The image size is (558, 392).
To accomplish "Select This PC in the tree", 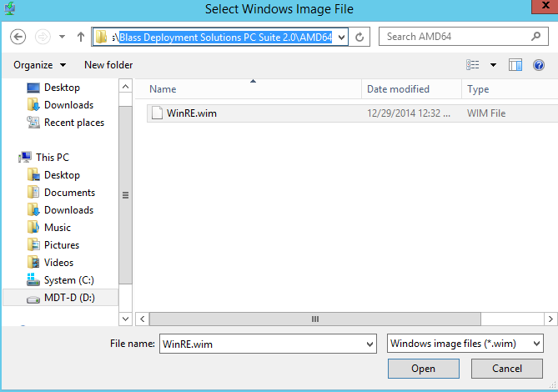I will (x=53, y=158).
